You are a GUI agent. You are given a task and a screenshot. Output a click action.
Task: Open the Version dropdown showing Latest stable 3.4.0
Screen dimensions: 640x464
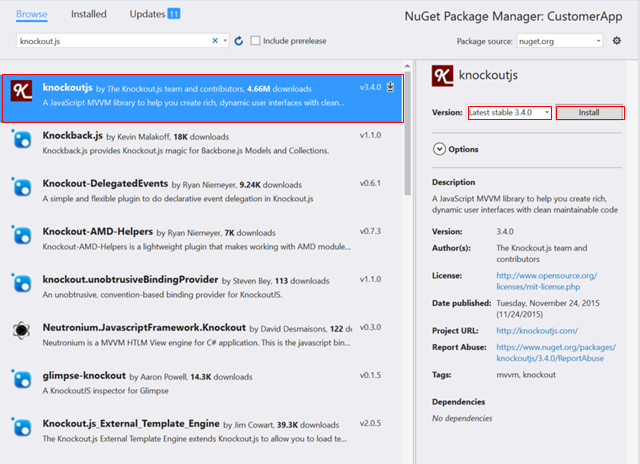(510, 113)
